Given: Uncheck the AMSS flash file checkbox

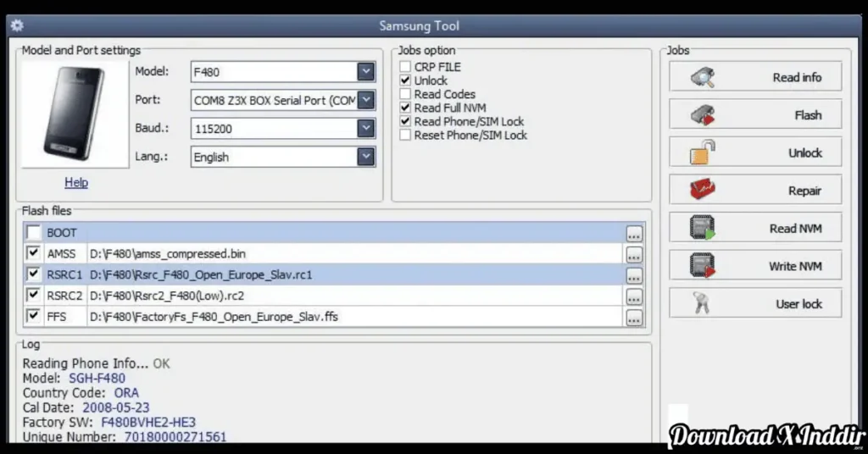Looking at the screenshot, I should (x=34, y=253).
